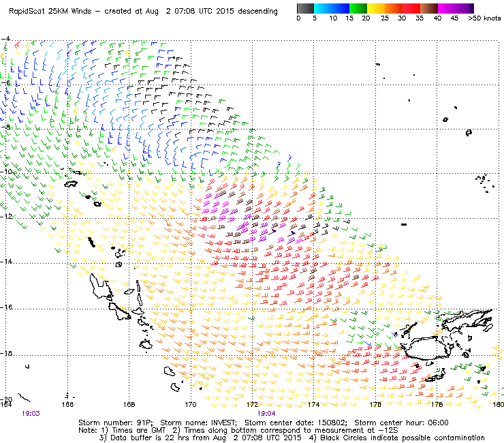Click the green 15-20 knots legend swatch

[358, 8]
